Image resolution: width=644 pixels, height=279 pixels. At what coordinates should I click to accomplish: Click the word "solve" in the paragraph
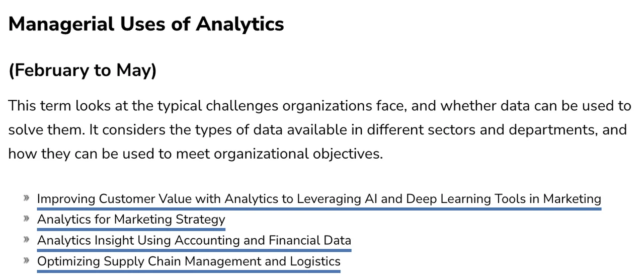pos(25,130)
